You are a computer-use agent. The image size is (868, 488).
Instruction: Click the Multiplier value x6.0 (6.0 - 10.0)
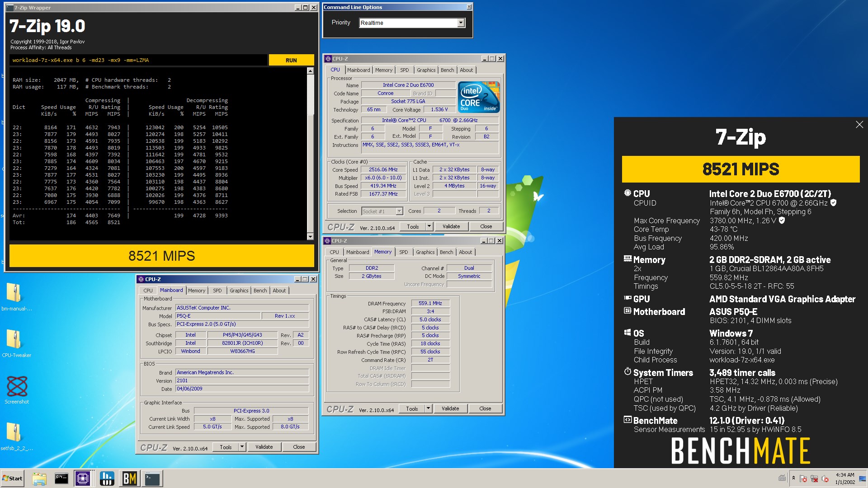(x=383, y=178)
